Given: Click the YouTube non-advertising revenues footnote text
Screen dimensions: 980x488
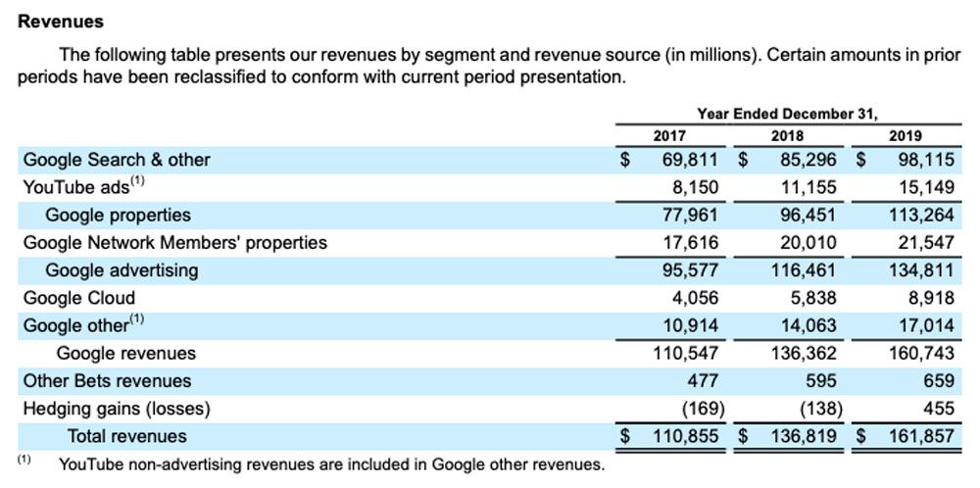Looking at the screenshot, I should tap(331, 464).
